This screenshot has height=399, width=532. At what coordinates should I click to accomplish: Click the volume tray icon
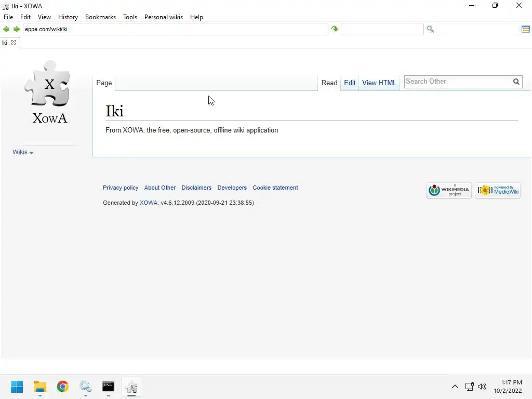pyautogui.click(x=482, y=387)
